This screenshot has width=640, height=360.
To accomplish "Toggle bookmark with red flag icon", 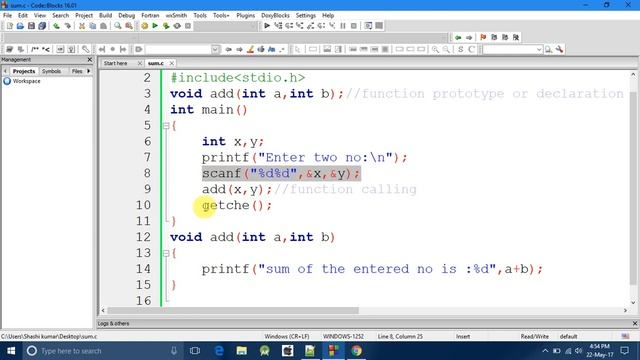I will pyautogui.click(x=483, y=38).
